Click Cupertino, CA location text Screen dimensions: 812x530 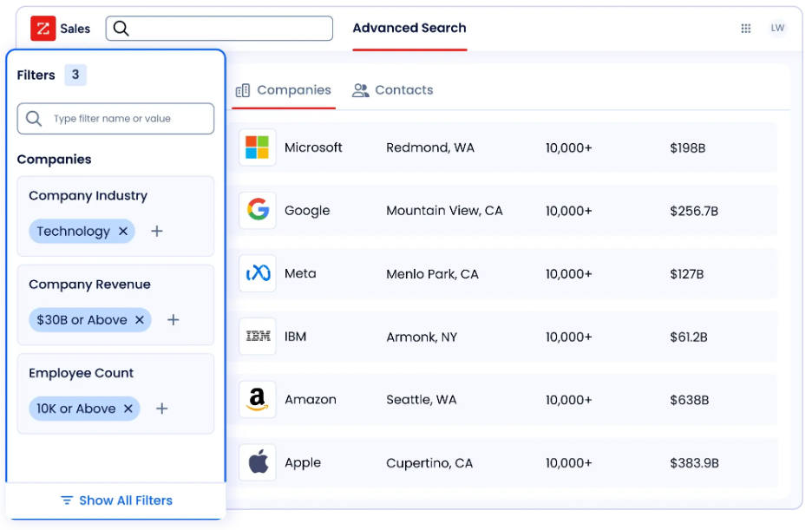click(x=429, y=463)
